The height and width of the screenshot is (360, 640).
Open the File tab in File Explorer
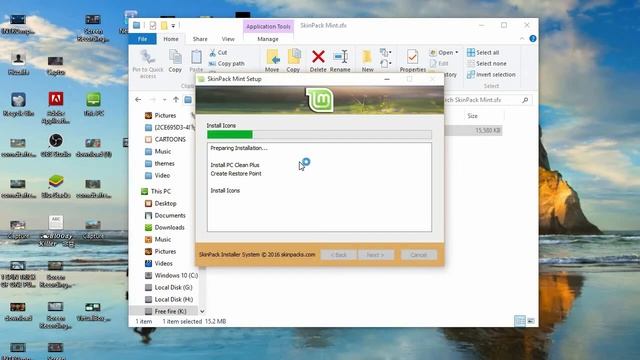click(142, 39)
